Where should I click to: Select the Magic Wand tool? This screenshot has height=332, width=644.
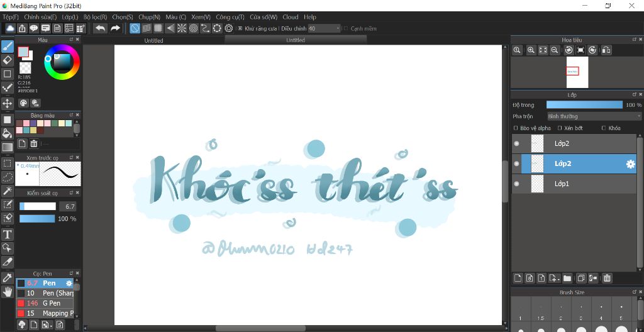point(8,191)
